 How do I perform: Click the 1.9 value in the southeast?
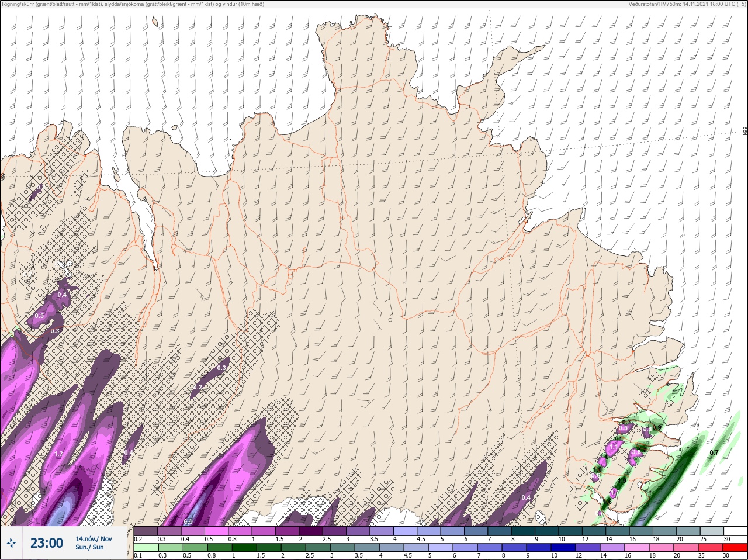point(622,481)
